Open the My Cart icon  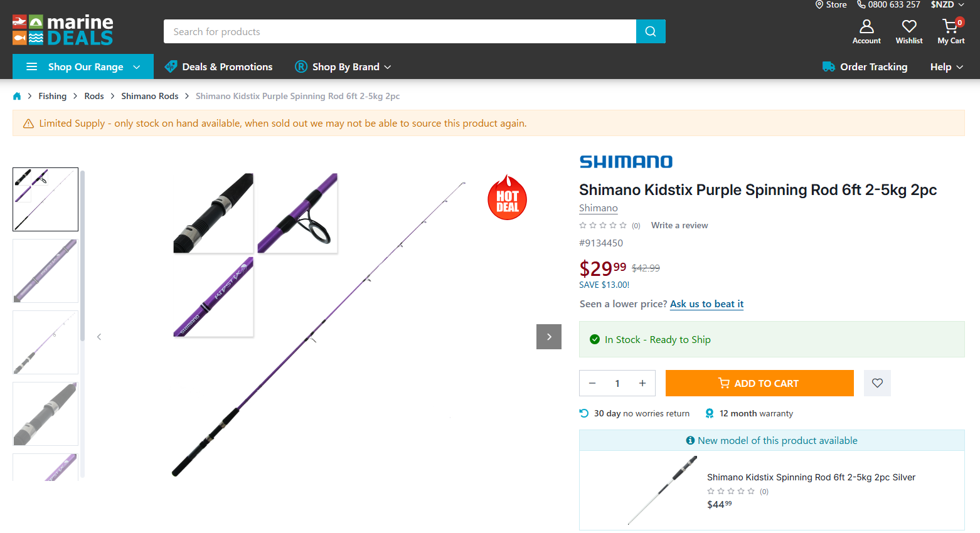[x=951, y=26]
